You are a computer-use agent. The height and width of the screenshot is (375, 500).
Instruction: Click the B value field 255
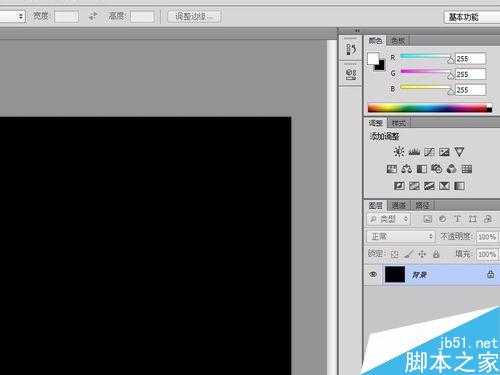(471, 90)
